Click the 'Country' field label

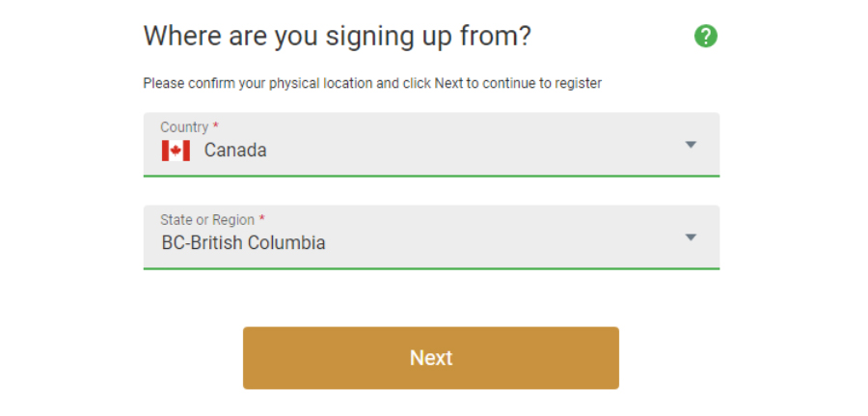(184, 127)
